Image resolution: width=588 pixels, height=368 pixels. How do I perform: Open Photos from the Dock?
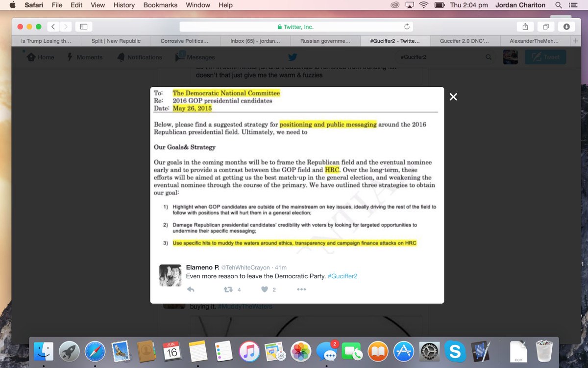pyautogui.click(x=300, y=351)
